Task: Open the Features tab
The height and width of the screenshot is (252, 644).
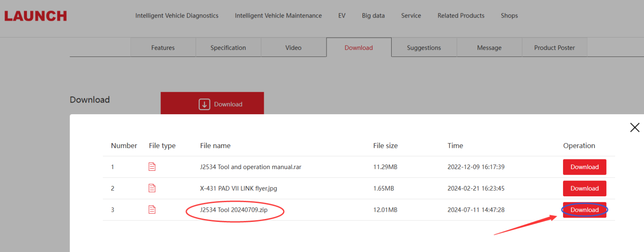Action: 163,48
